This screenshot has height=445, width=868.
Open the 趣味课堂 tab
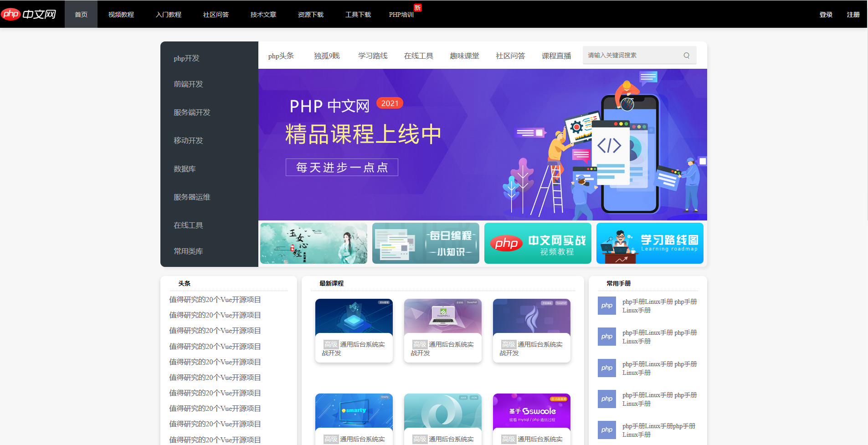click(464, 56)
